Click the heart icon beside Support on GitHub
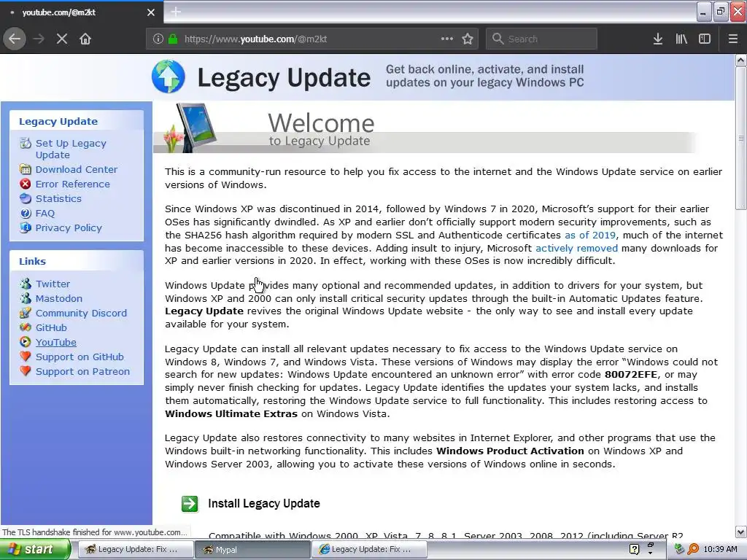The height and width of the screenshot is (560, 747). 26,357
